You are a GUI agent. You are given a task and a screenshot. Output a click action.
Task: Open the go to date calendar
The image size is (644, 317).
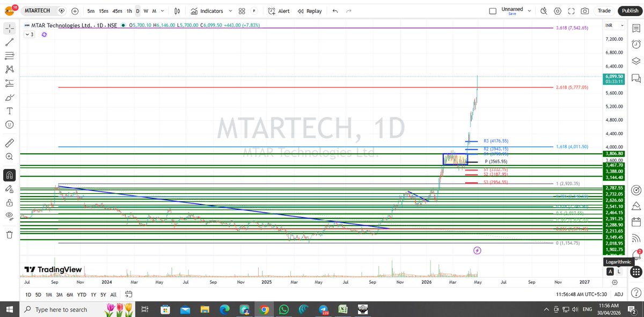click(129, 294)
